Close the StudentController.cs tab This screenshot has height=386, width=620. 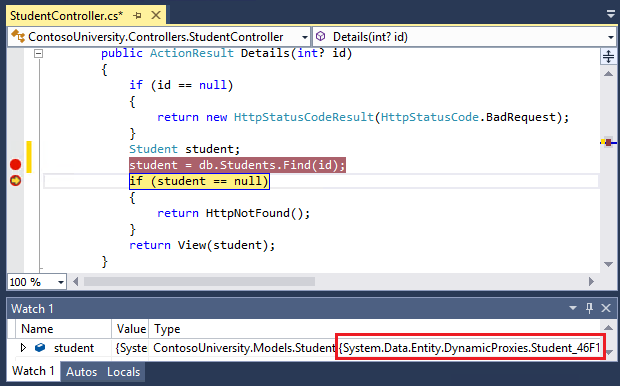click(x=156, y=15)
